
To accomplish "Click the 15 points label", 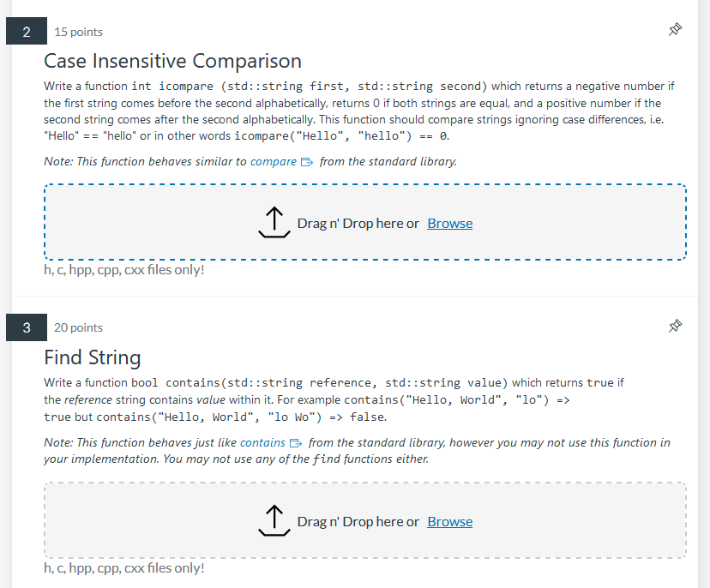I will [x=77, y=32].
